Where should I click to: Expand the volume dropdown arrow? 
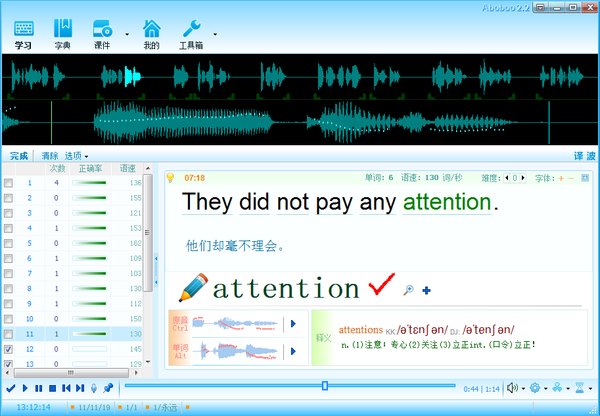click(523, 389)
